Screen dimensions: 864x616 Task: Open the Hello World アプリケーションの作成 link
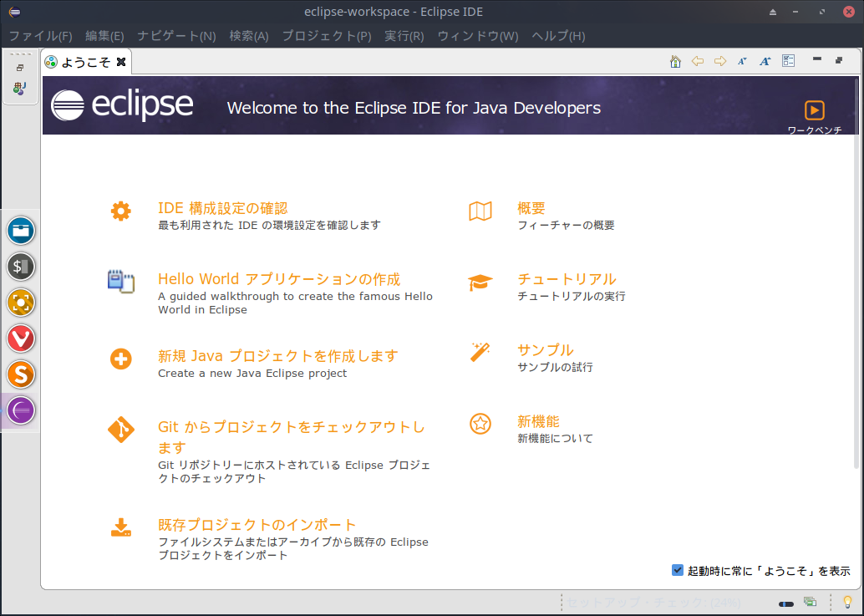pyautogui.click(x=279, y=279)
